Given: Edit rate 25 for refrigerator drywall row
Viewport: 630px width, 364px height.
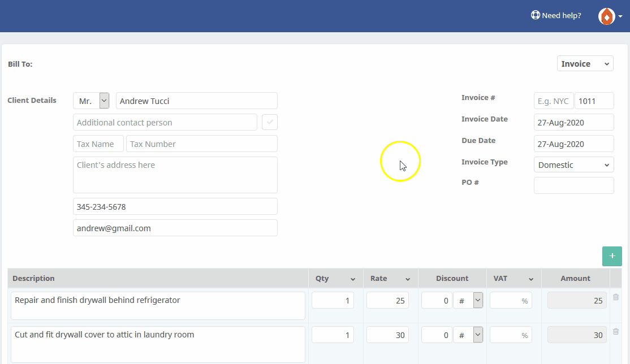Looking at the screenshot, I should point(388,301).
